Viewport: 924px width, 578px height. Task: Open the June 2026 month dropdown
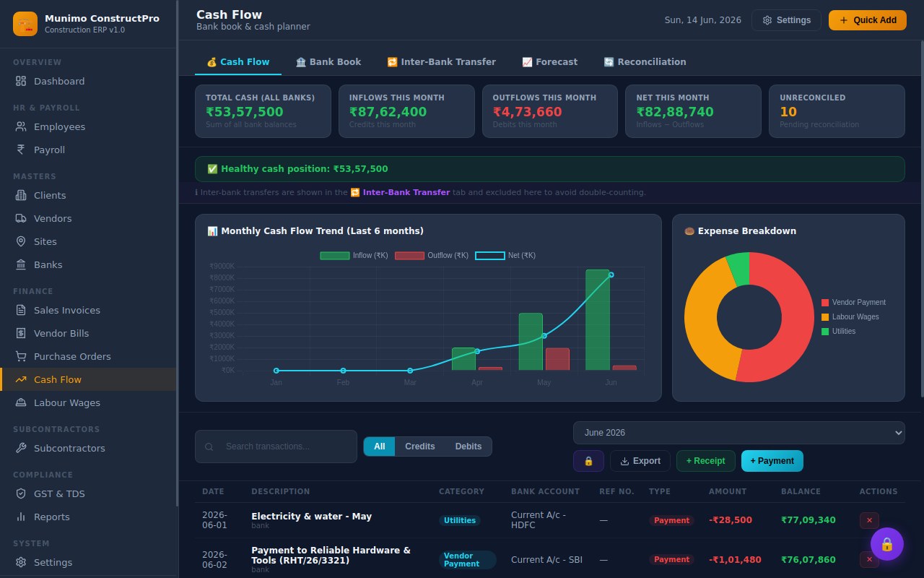[738, 433]
